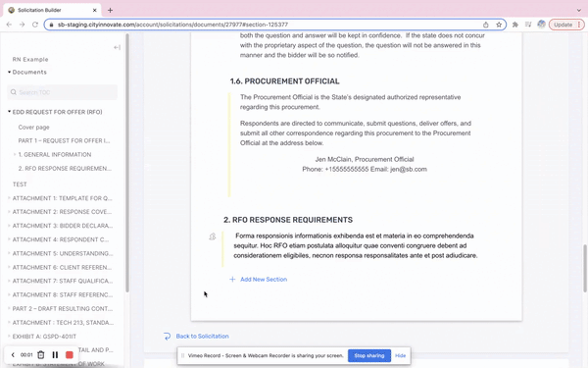Viewport: 588px width, 368px height.
Task: Click the Add New Section link
Action: (264, 279)
